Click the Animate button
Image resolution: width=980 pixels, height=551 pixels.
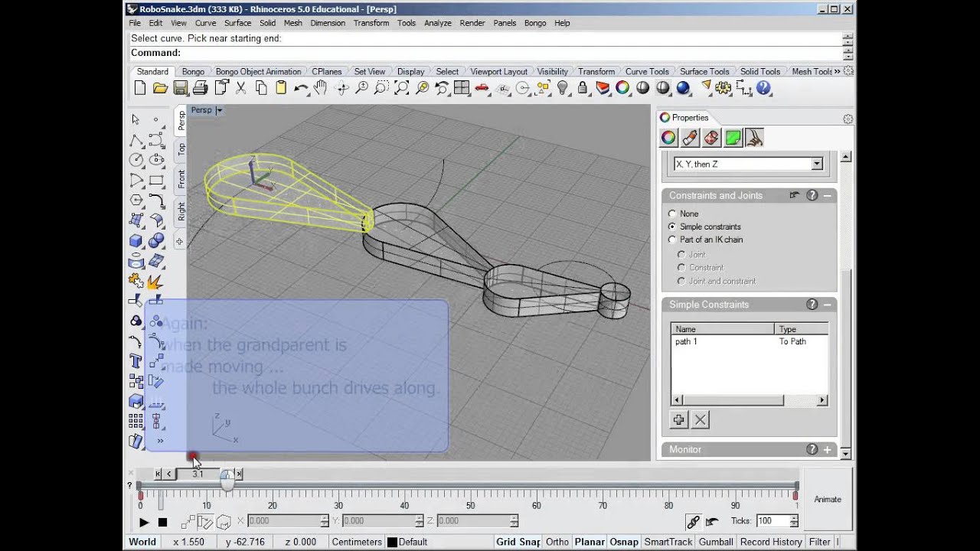(x=828, y=499)
